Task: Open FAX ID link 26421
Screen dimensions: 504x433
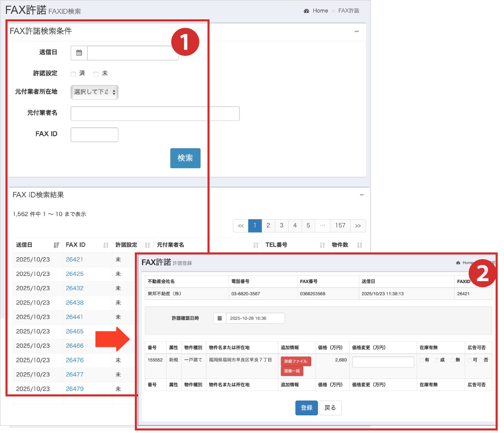Action: (x=74, y=260)
